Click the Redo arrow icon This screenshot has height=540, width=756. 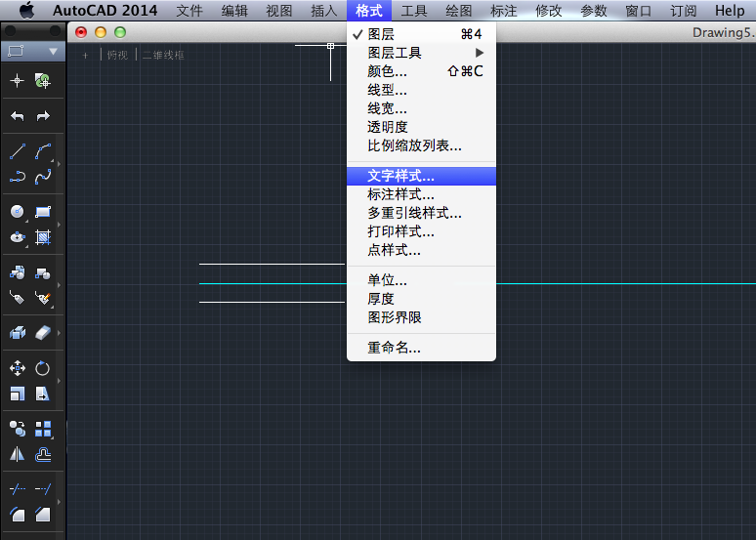pyautogui.click(x=43, y=116)
